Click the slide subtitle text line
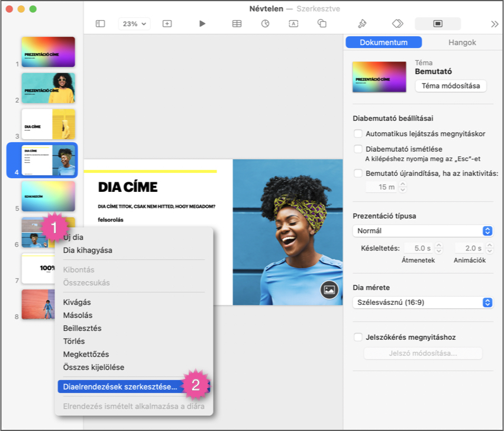This screenshot has height=431, width=504. (157, 207)
